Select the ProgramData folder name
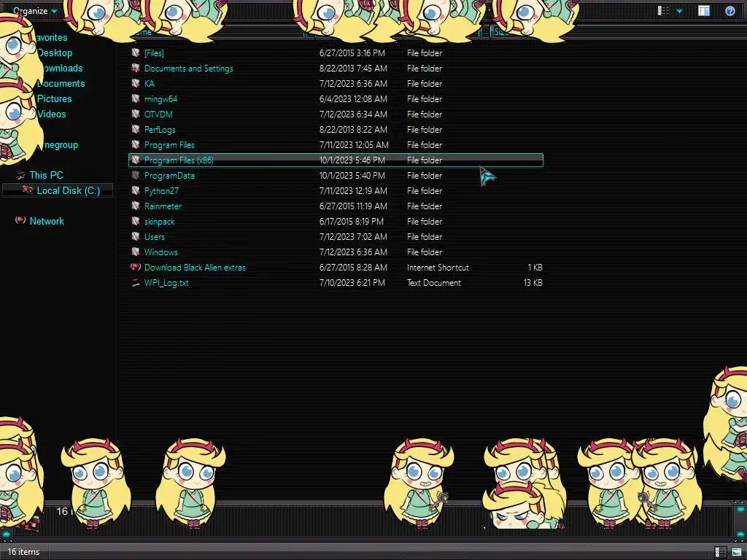This screenshot has height=560, width=747. tap(169, 175)
